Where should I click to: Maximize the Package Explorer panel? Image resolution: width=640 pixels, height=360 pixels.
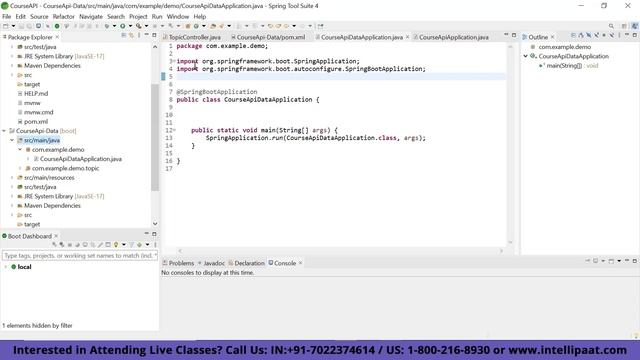(154, 36)
